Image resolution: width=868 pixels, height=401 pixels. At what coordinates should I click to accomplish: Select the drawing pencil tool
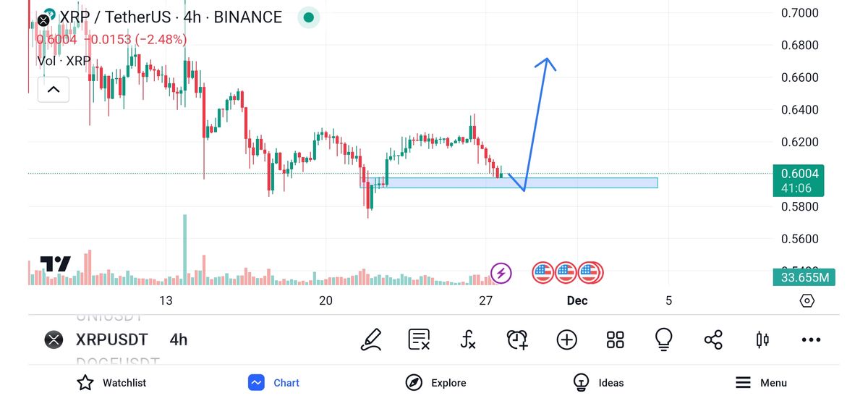point(371,339)
